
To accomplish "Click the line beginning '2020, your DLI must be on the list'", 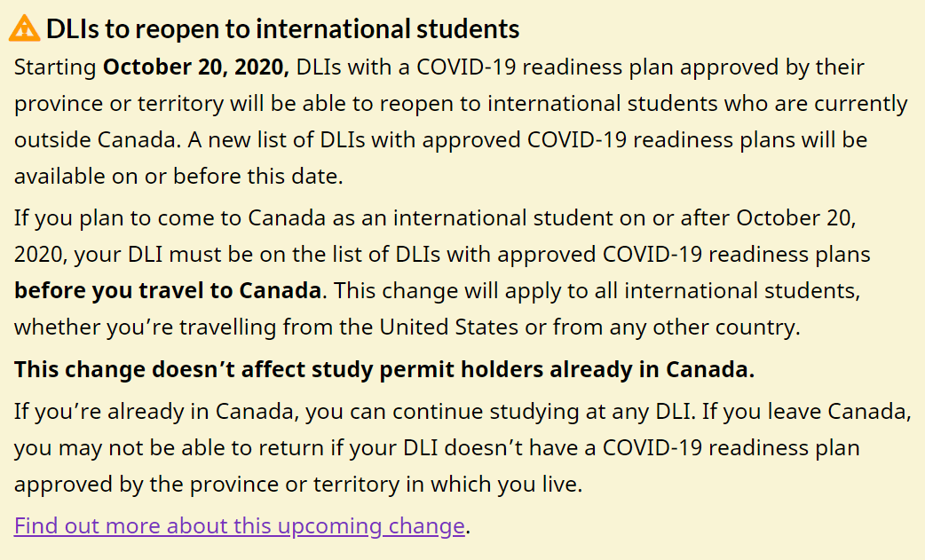I will (x=442, y=255).
